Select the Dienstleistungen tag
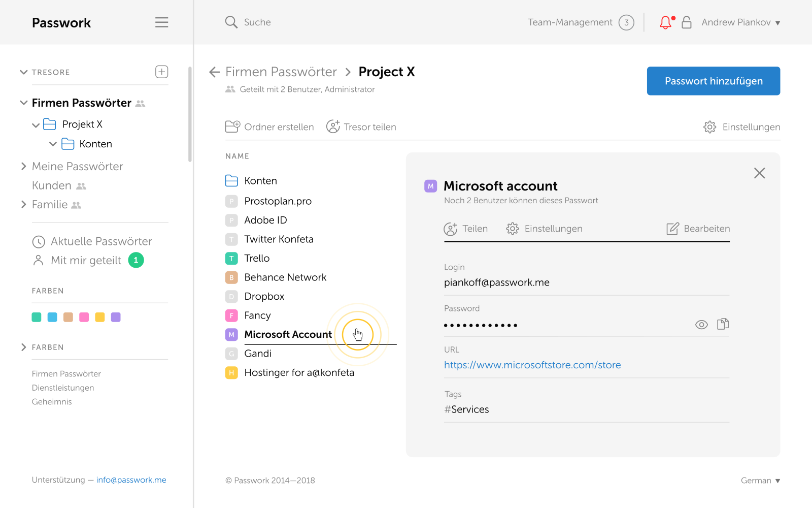Screen dimensions: 812x508 [x=63, y=388]
